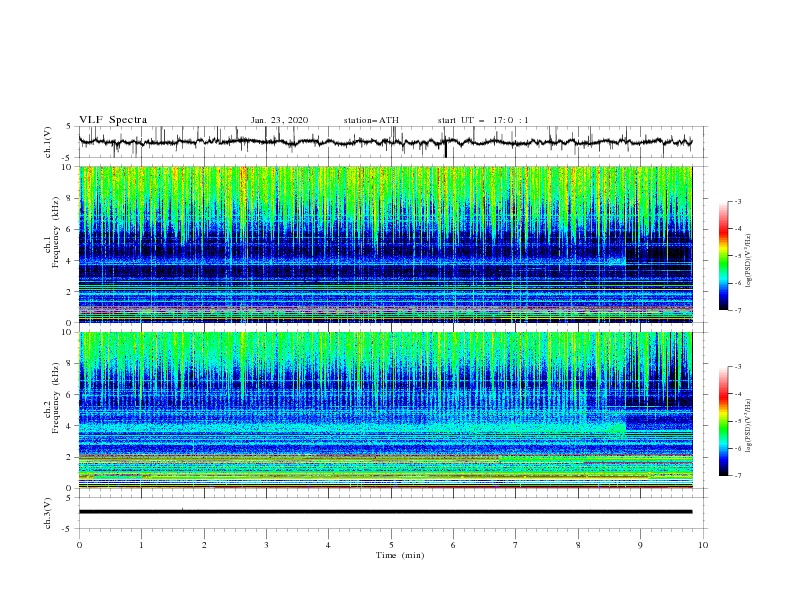Click the "2" kHz tick of ch.2 spectrogram
Image resolution: width=792 pixels, height=612 pixels.
(71, 457)
